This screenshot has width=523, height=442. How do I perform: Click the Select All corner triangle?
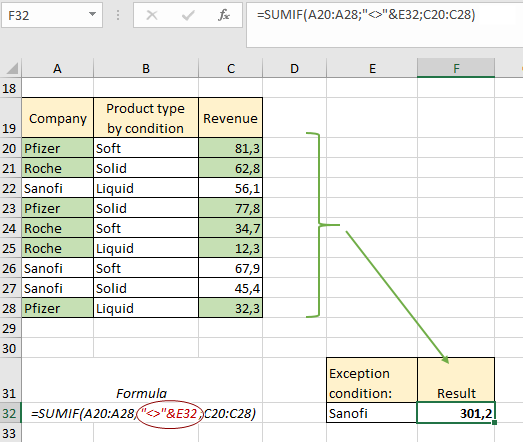(x=11, y=68)
